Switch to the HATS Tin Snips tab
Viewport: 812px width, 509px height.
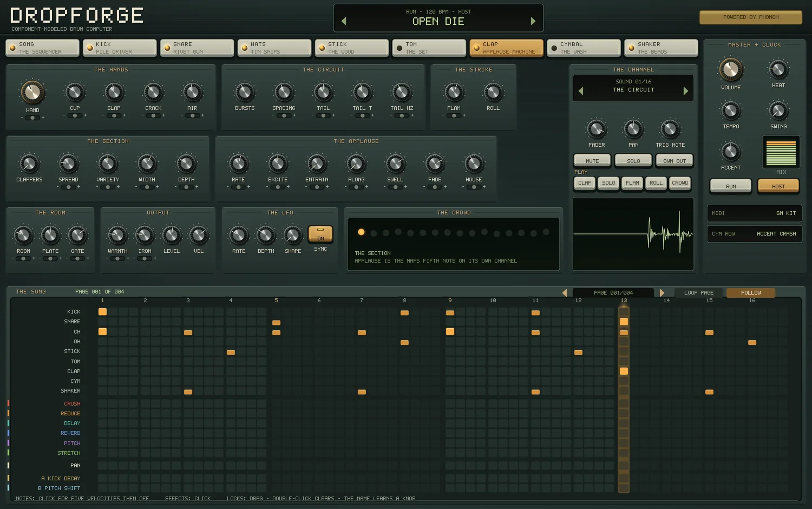pos(274,48)
